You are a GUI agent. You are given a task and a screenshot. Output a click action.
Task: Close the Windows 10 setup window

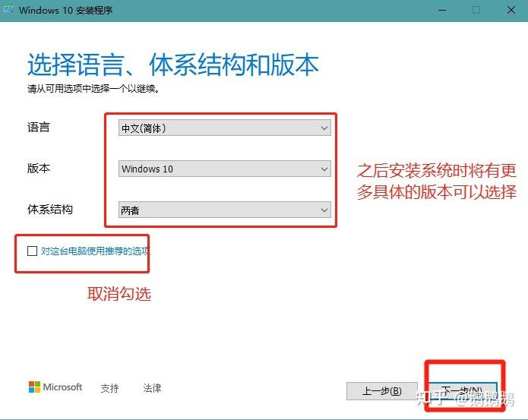(511, 10)
